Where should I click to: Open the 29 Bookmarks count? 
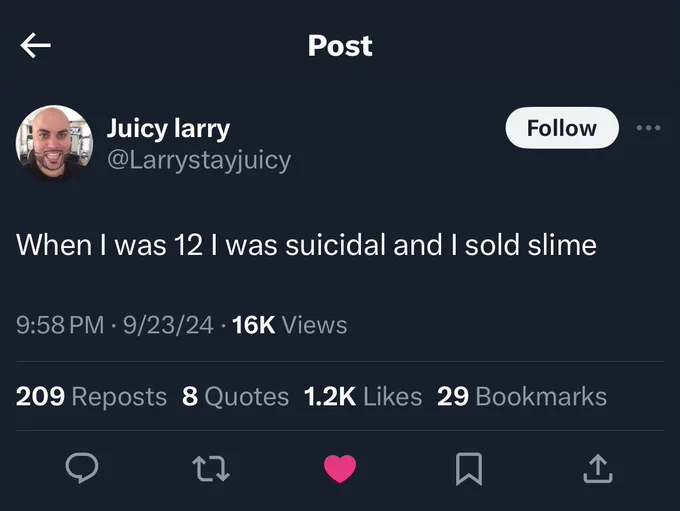(522, 396)
